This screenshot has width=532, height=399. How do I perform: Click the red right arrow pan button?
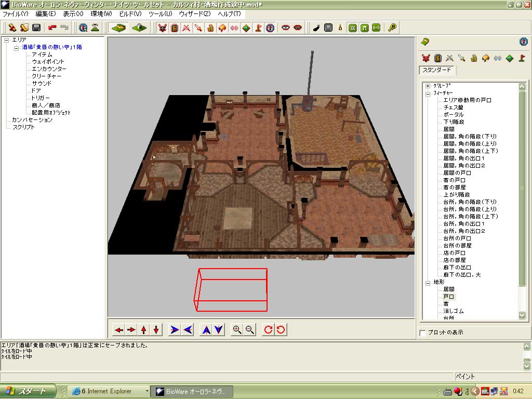coord(131,329)
